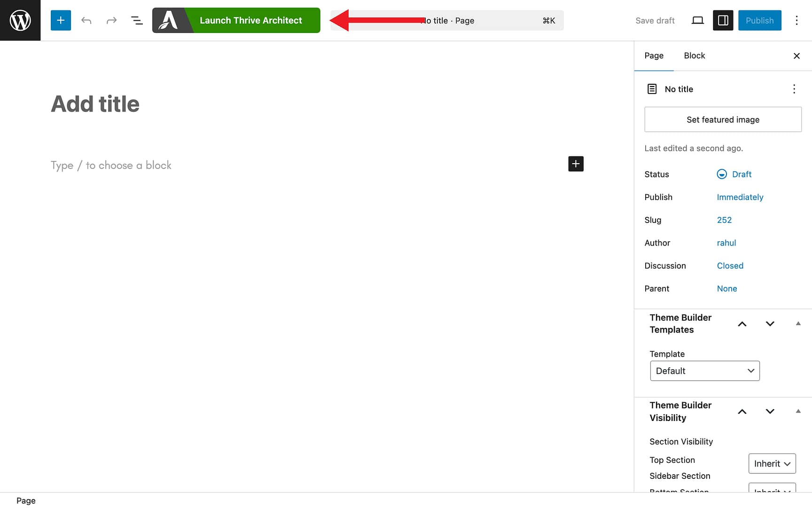This screenshot has height=508, width=812.
Task: Open the block inserter
Action: point(61,20)
